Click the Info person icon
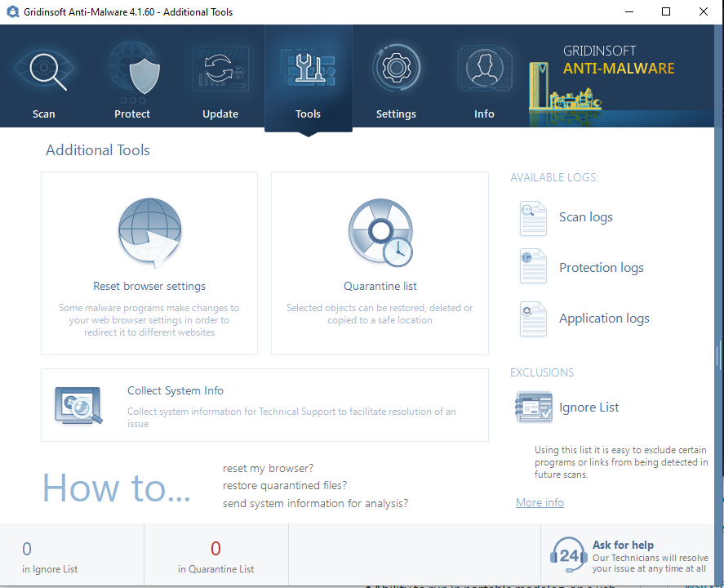The height and width of the screenshot is (588, 724). coord(484,69)
